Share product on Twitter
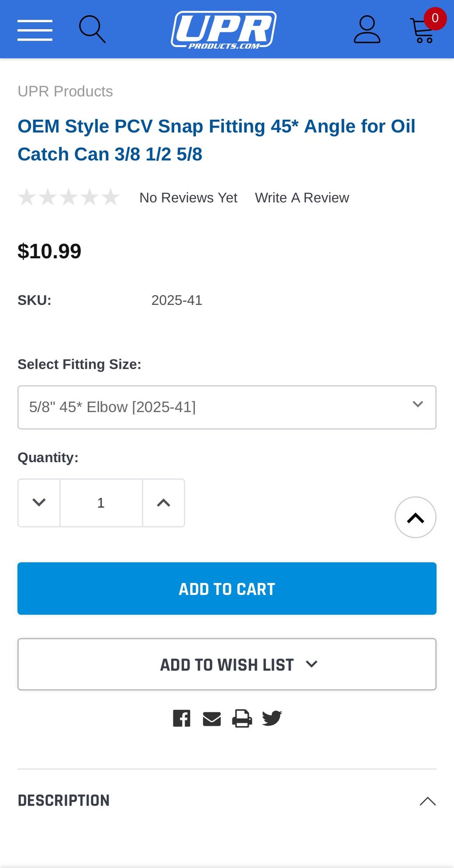Screen dimensions: 454x868 pyautogui.click(x=272, y=718)
